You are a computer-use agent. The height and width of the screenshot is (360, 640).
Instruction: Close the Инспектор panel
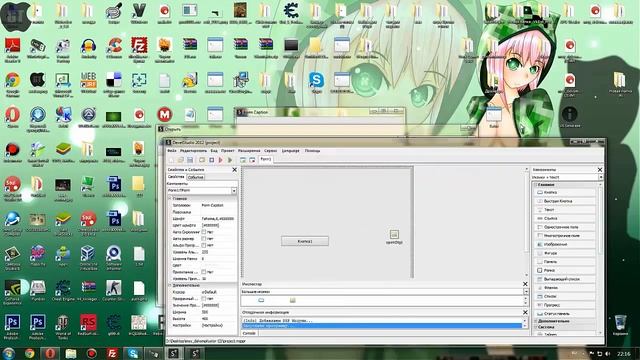[x=525, y=284]
